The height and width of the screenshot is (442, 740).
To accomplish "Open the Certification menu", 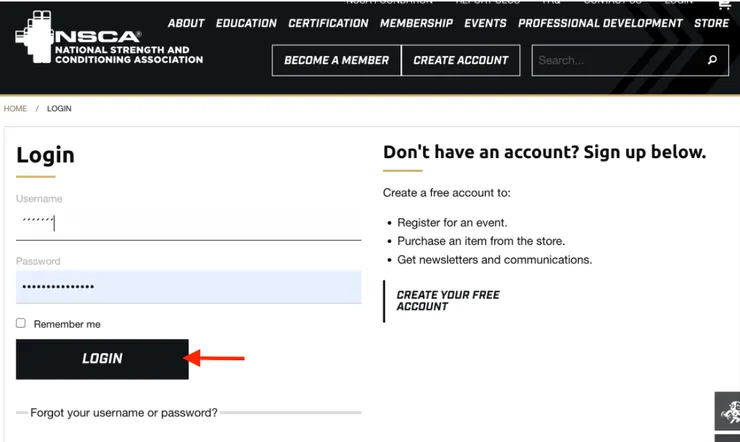I will point(328,23).
